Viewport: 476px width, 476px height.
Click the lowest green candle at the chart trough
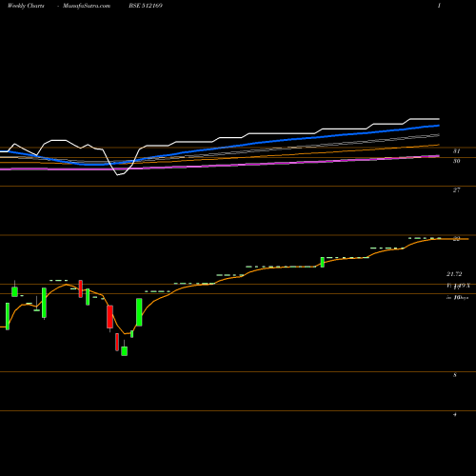point(125,351)
